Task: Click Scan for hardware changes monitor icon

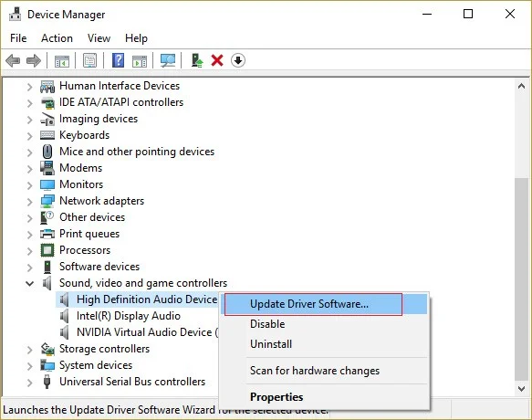Action: click(x=168, y=61)
